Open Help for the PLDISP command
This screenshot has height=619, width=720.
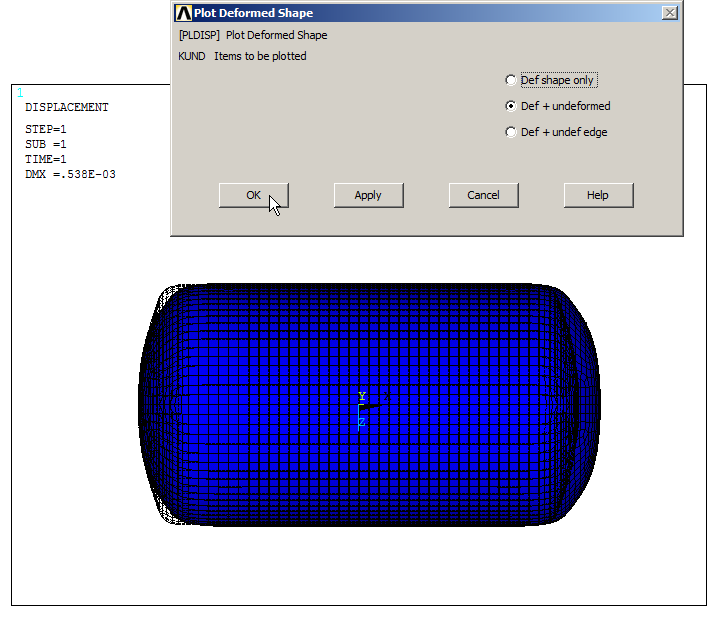point(598,195)
